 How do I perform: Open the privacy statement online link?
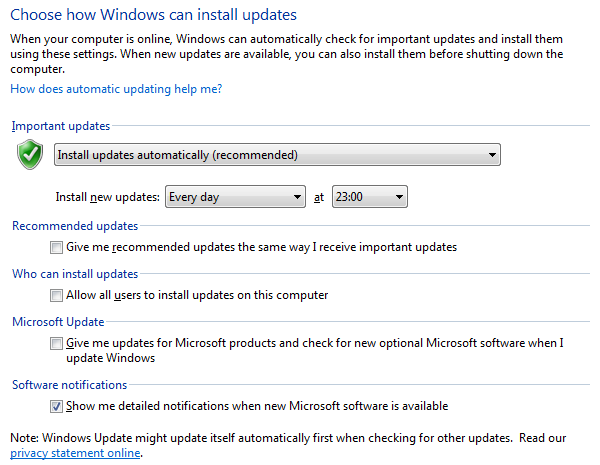(x=75, y=453)
